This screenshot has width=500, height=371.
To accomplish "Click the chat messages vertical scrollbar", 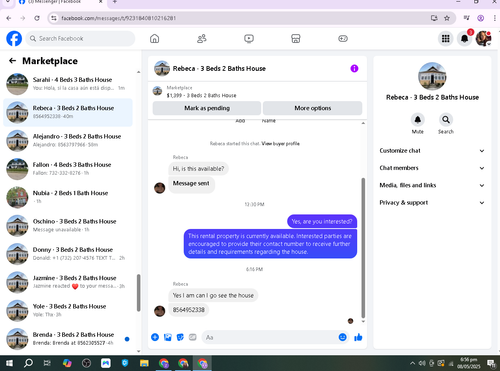I will pyautogui.click(x=363, y=247).
